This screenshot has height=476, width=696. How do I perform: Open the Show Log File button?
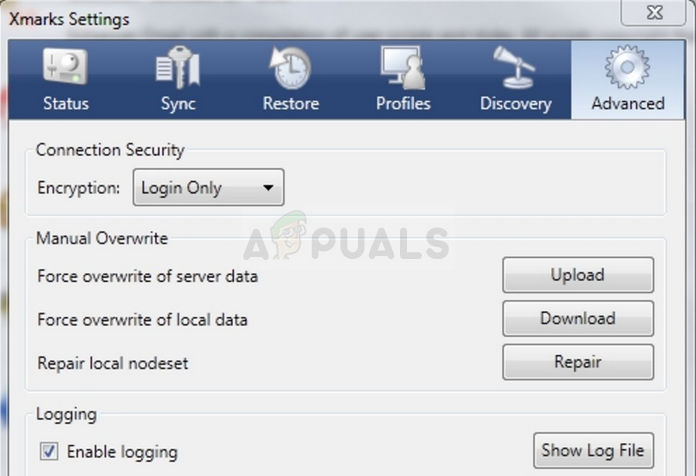pyautogui.click(x=593, y=450)
